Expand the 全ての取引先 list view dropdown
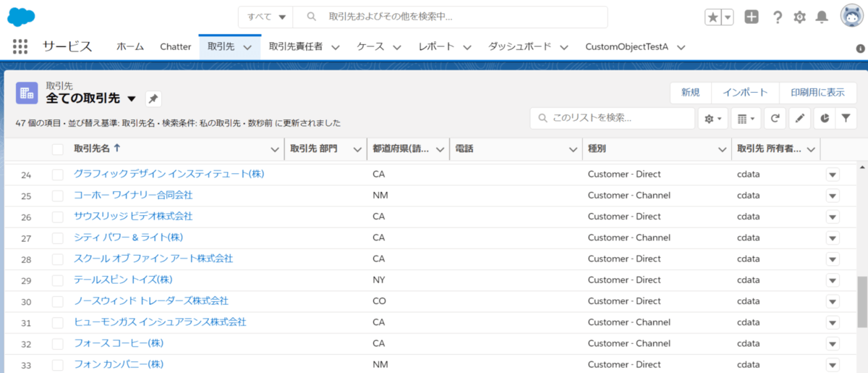 (x=132, y=99)
